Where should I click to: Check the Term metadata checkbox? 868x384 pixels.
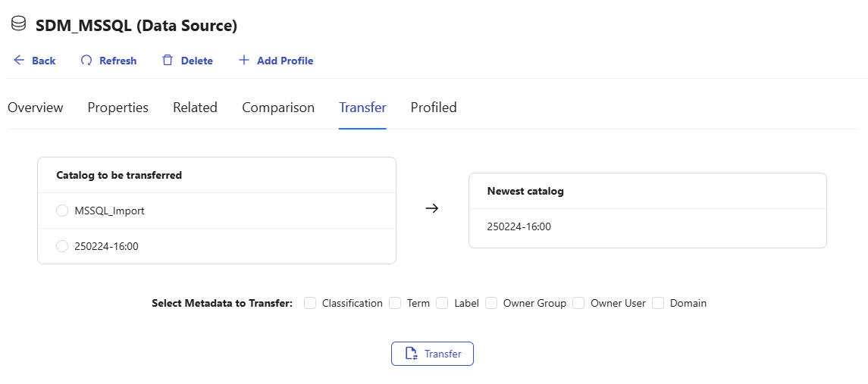(395, 303)
